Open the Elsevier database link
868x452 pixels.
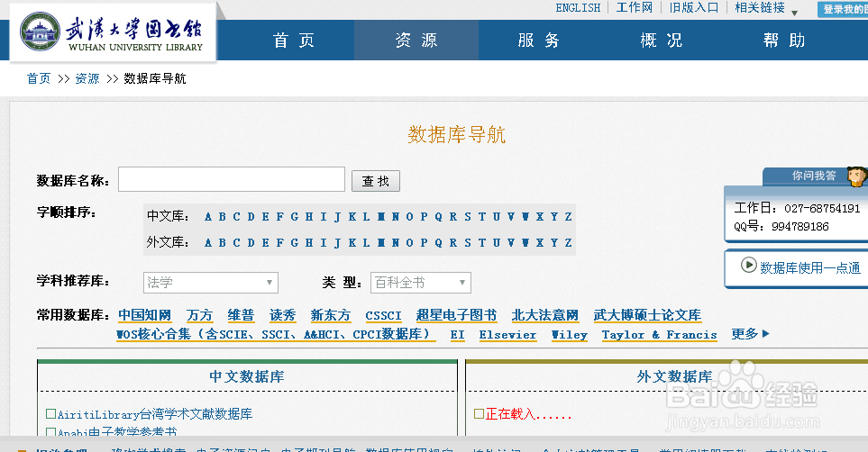coord(507,335)
